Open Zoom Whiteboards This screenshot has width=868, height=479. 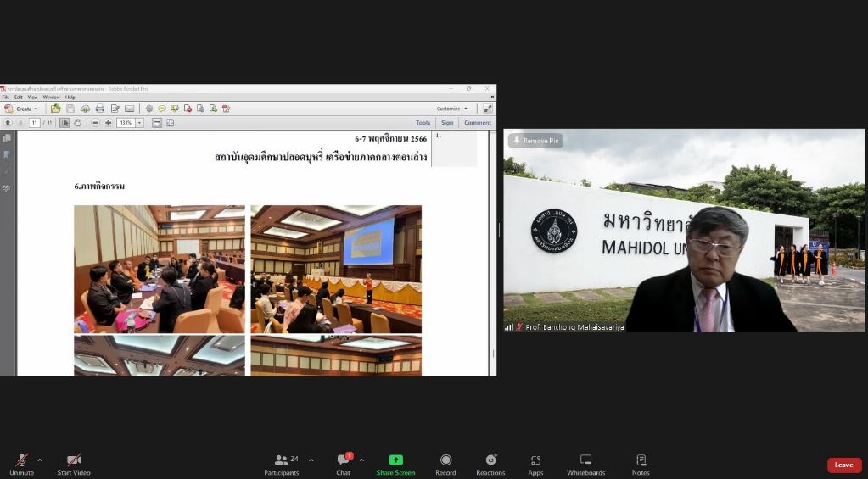585,465
